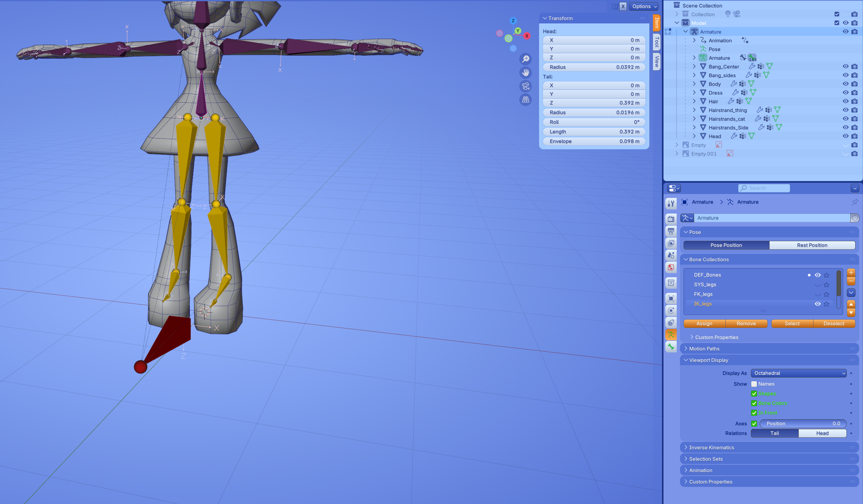Switch perspective/orthographic grid icon

(525, 100)
